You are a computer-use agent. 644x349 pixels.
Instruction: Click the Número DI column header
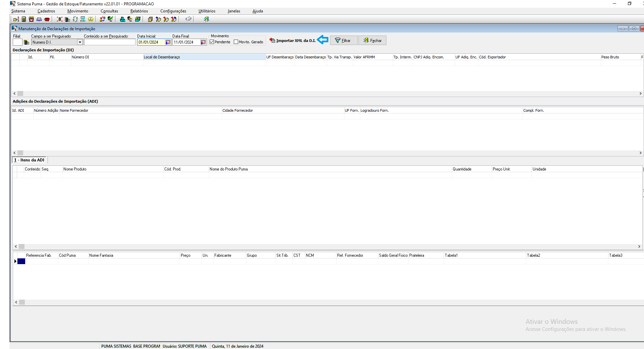107,57
